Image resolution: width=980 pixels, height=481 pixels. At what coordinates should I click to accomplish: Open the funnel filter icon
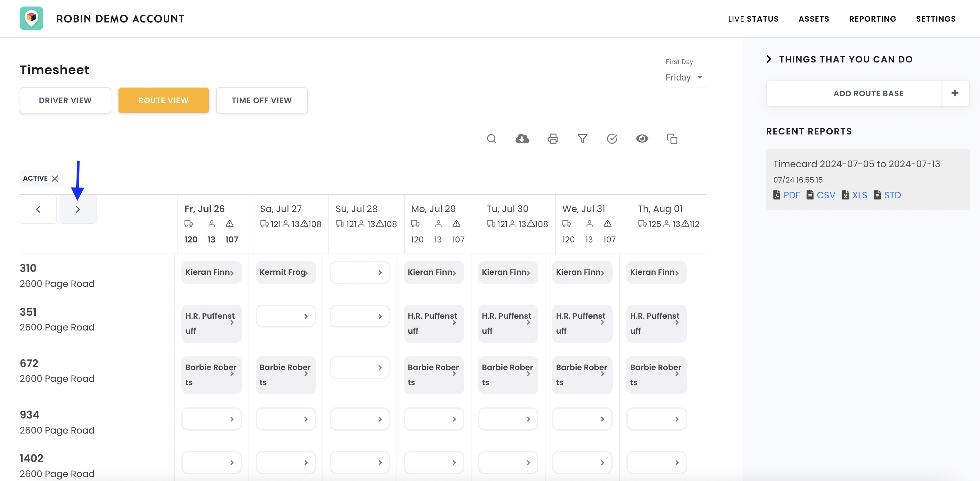point(582,139)
